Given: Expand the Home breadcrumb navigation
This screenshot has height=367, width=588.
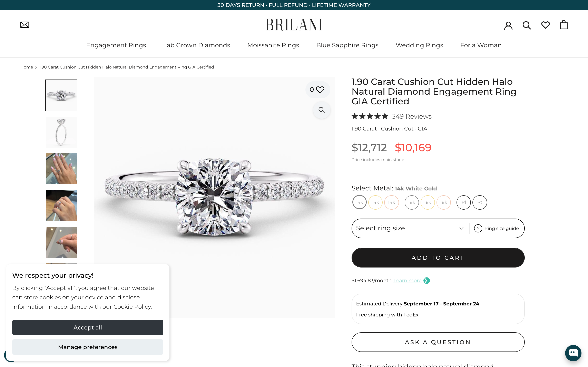Looking at the screenshot, I should pyautogui.click(x=27, y=67).
